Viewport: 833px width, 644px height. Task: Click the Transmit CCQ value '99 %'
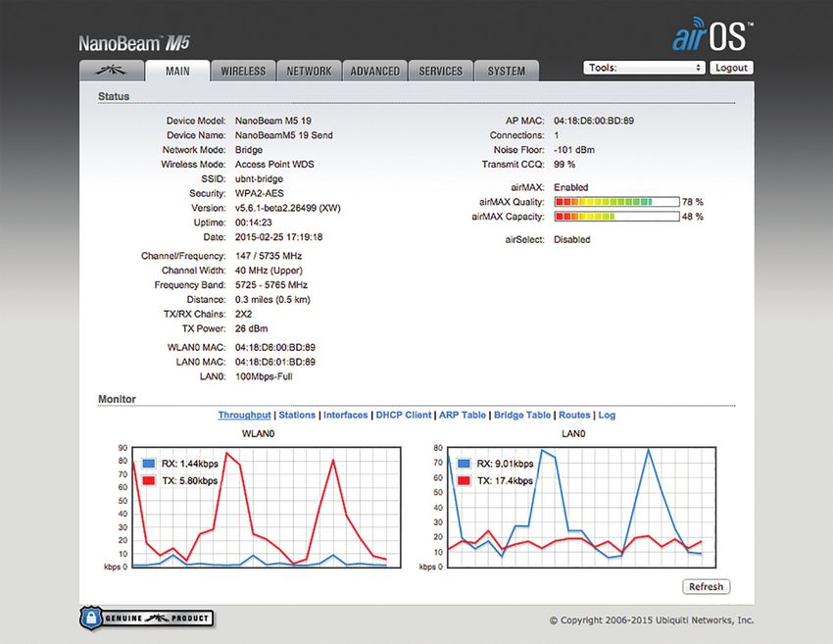pyautogui.click(x=564, y=165)
